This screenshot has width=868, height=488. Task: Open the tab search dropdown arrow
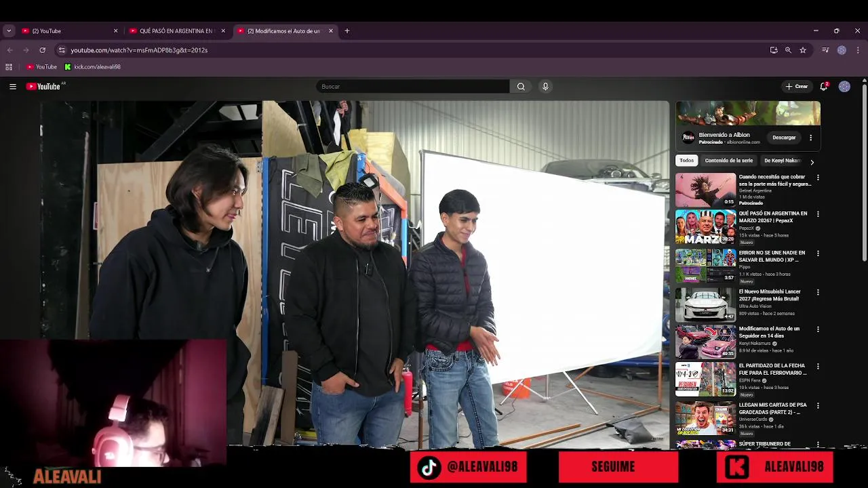click(9, 30)
